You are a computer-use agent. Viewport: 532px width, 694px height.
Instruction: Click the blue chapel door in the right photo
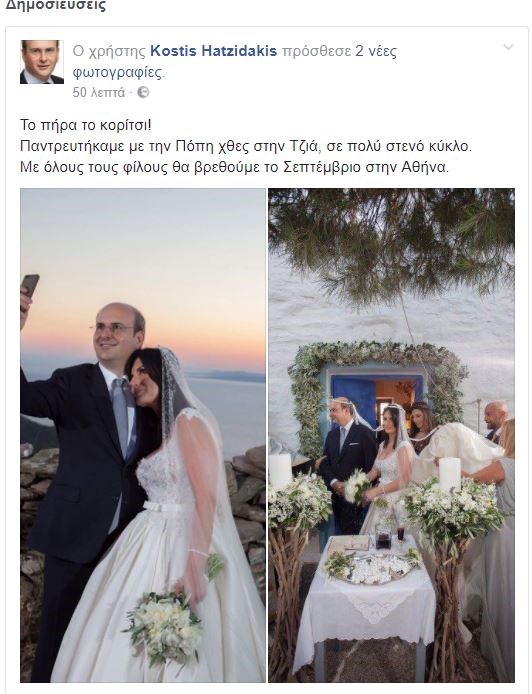tap(354, 396)
